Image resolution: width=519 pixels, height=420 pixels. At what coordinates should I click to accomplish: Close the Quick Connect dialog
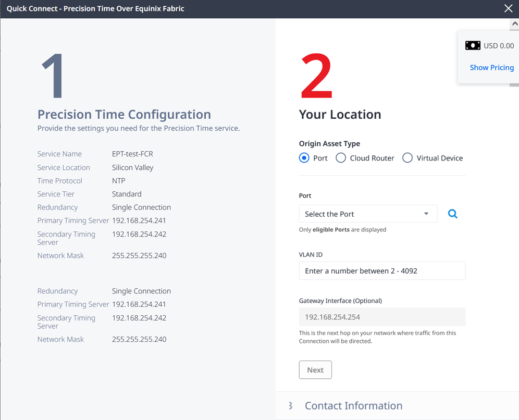[509, 8]
